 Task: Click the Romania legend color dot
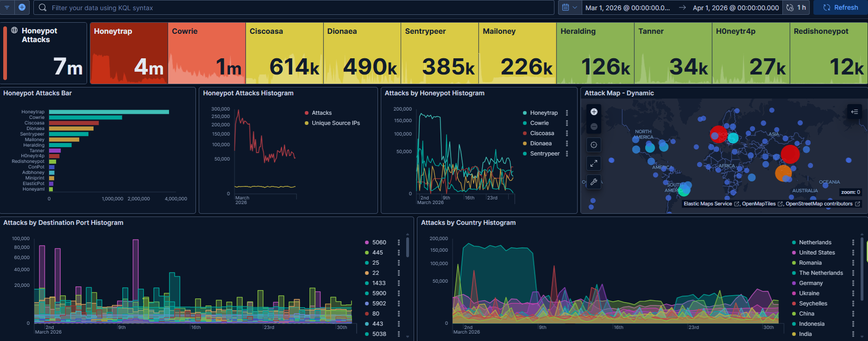tap(794, 263)
